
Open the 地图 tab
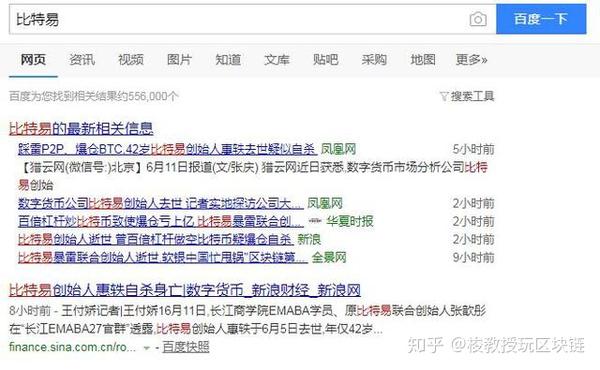pos(423,60)
